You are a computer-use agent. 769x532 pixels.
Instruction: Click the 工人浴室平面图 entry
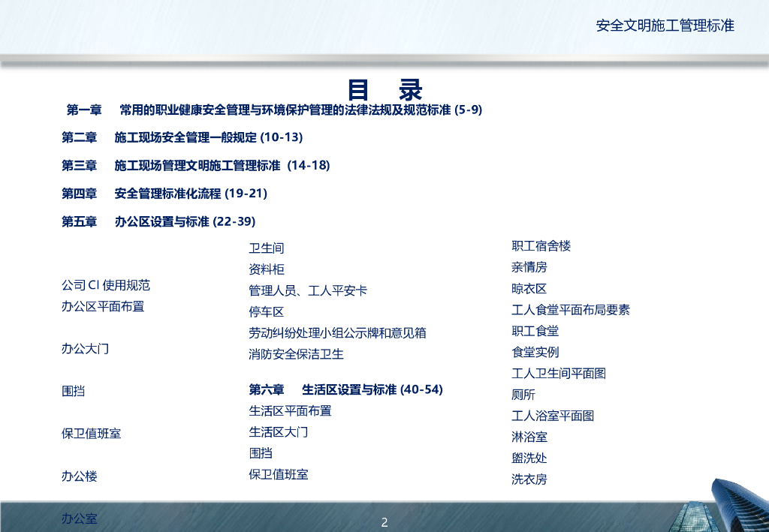[553, 416]
